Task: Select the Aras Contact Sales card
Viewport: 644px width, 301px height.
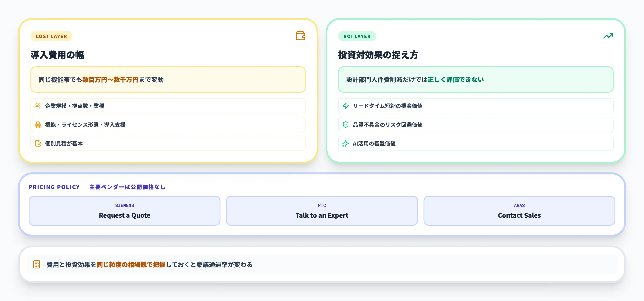Action: coord(519,211)
